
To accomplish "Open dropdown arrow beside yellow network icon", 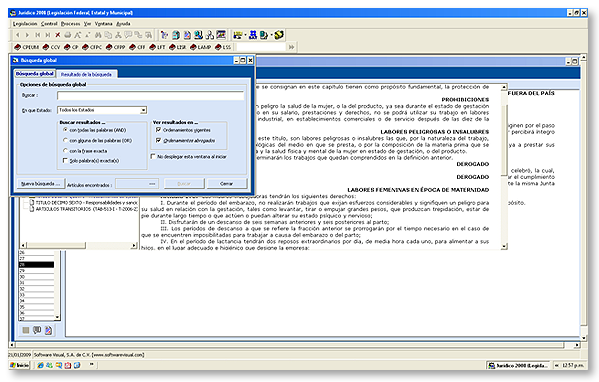I will click(245, 35).
